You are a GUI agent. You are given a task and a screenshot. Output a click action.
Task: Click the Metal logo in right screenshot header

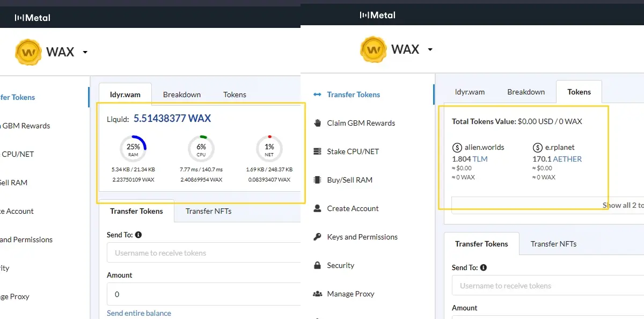(378, 15)
